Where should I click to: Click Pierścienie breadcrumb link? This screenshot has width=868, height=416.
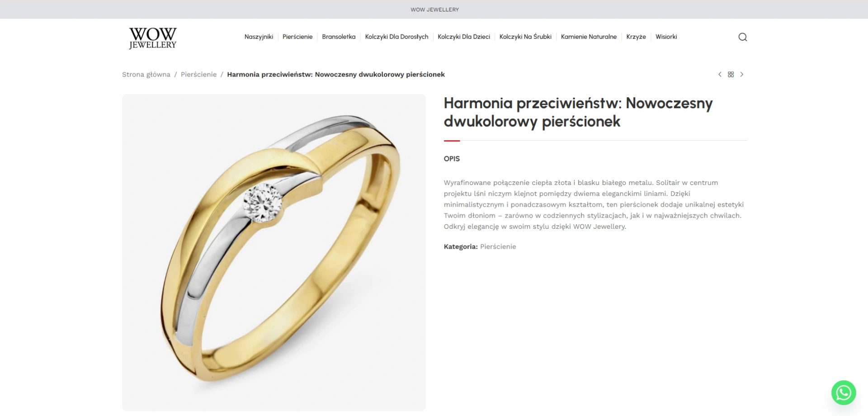[198, 75]
